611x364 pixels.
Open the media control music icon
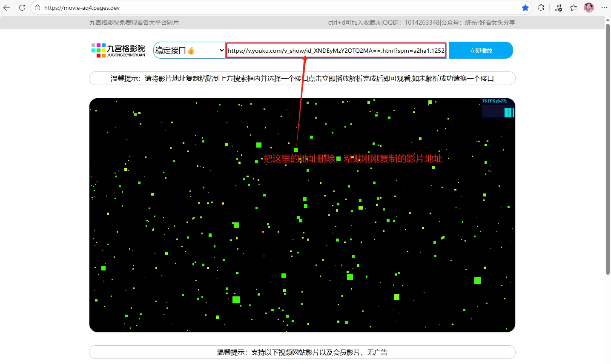click(x=558, y=8)
